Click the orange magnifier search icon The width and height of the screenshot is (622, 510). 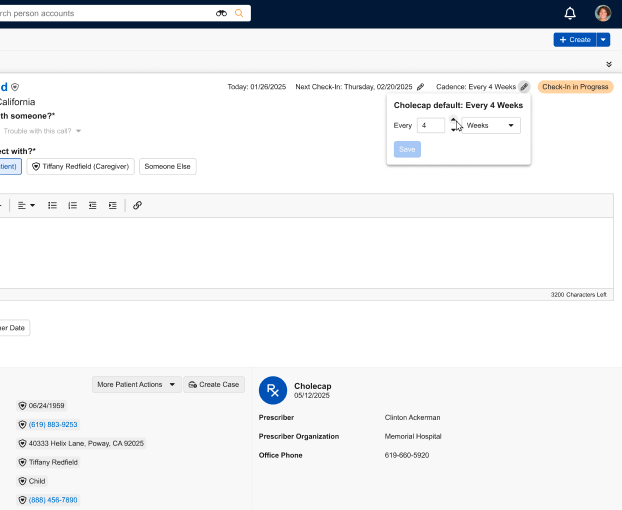(238, 14)
